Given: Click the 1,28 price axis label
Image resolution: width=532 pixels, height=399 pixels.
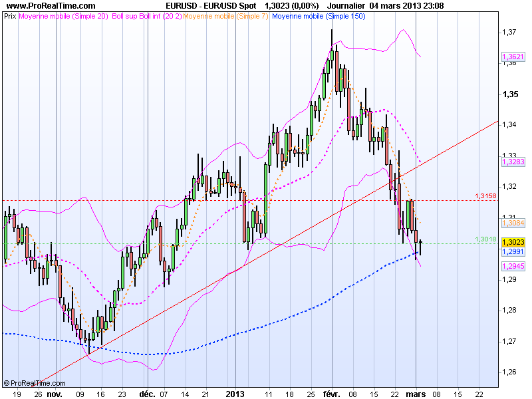Looking at the screenshot, I should tap(509, 310).
